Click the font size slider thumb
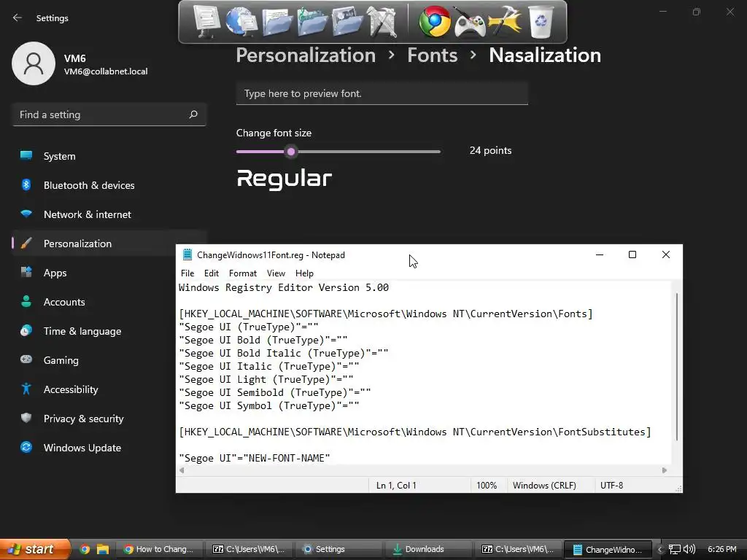Screen dimensions: 747x560 click(291, 152)
